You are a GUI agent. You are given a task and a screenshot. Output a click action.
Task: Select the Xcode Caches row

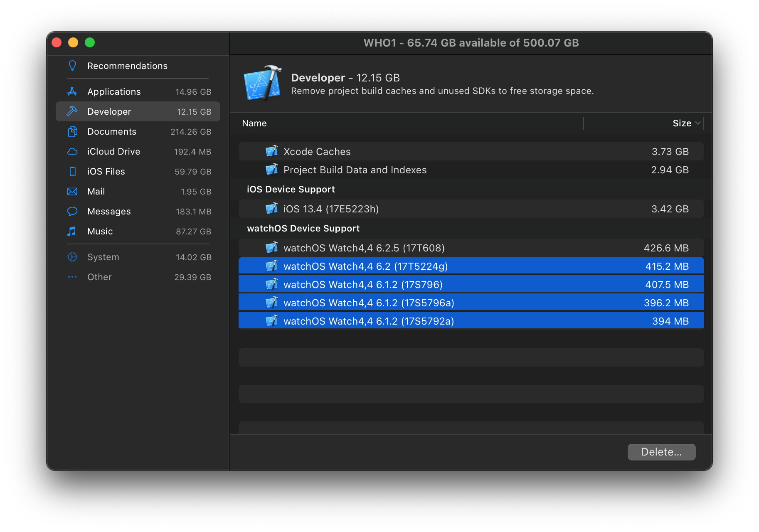tap(471, 151)
